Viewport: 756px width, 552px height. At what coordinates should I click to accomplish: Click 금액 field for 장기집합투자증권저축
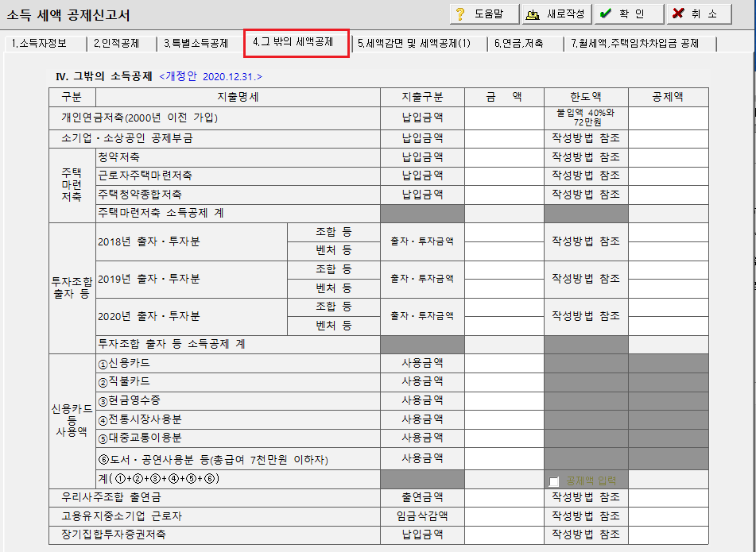(x=504, y=535)
